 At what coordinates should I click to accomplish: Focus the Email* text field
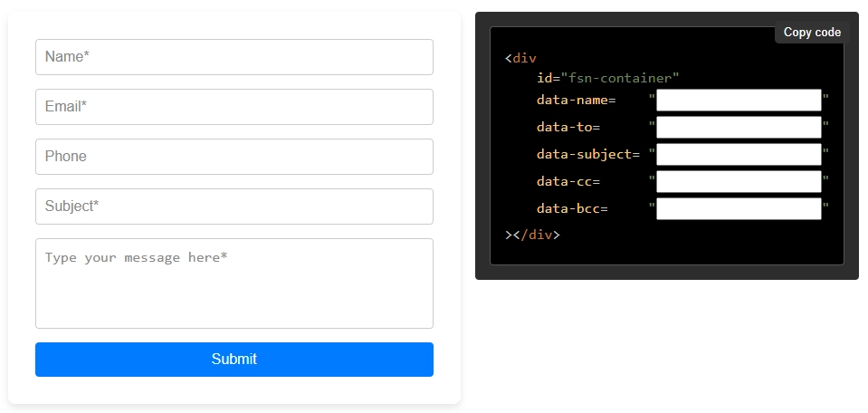point(234,107)
